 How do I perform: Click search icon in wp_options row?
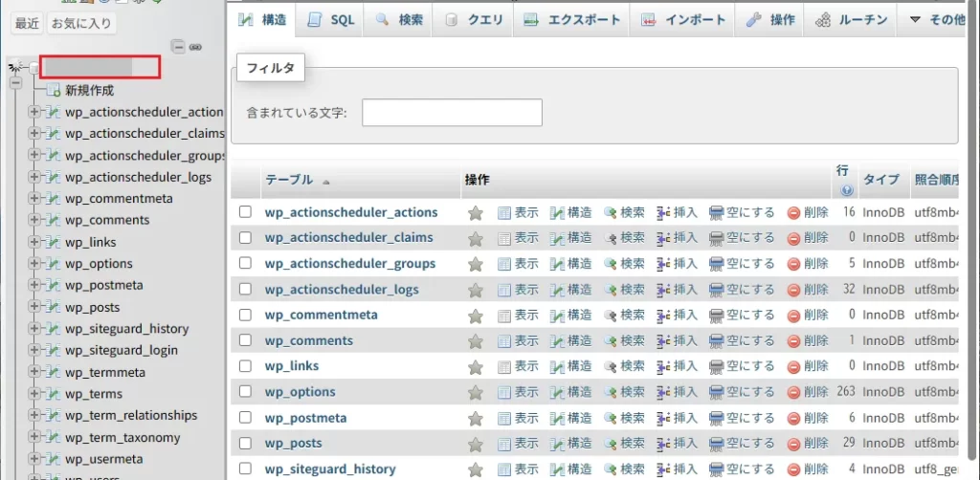[610, 392]
